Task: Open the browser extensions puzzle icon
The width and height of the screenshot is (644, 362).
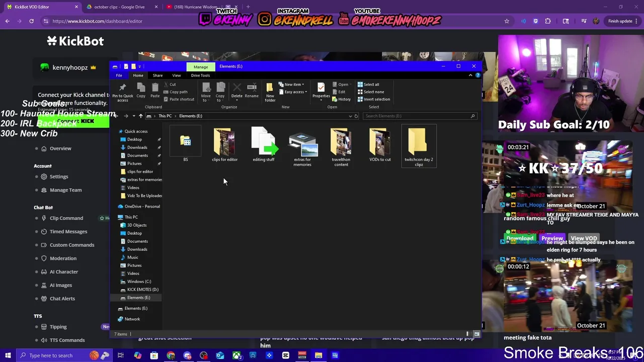Action: tap(548, 21)
